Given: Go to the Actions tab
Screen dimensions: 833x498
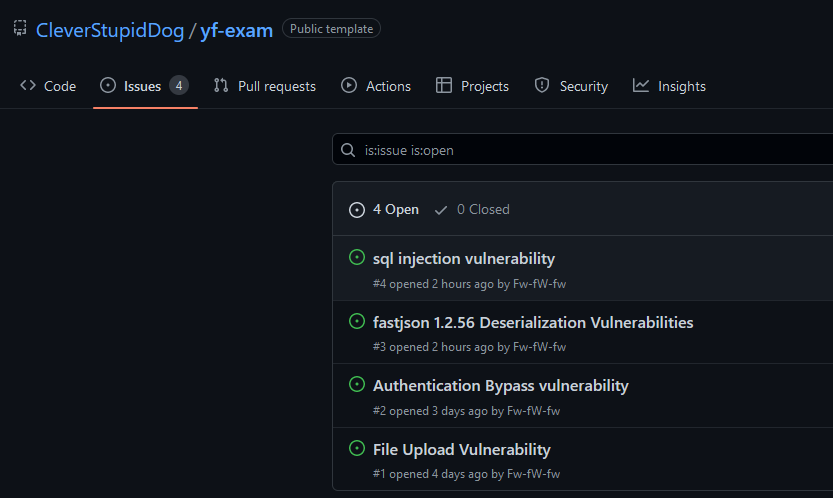Looking at the screenshot, I should (376, 86).
